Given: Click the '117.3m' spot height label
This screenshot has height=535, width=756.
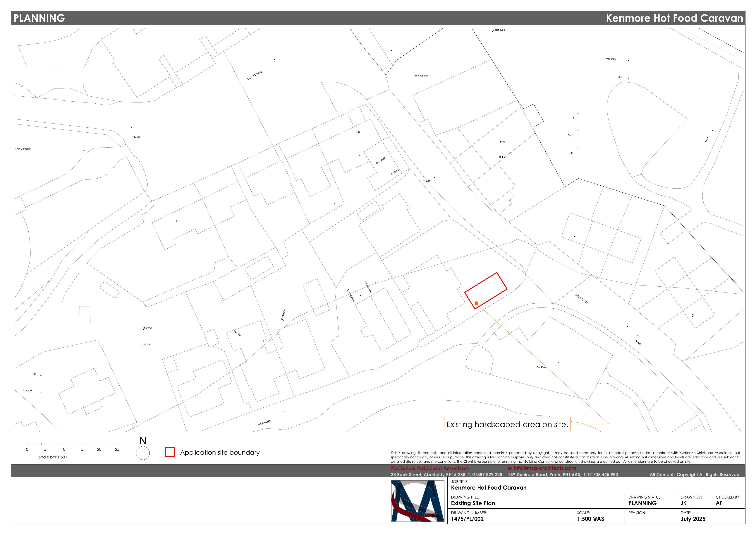Looking at the screenshot, I should pyautogui.click(x=136, y=137).
